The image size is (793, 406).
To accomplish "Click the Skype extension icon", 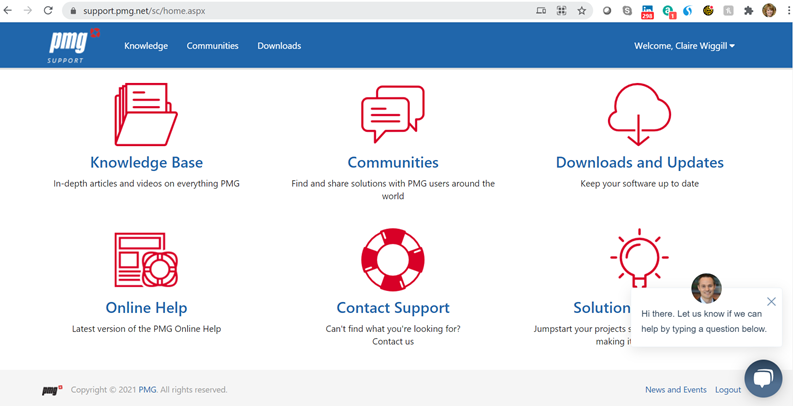I will coord(627,11).
